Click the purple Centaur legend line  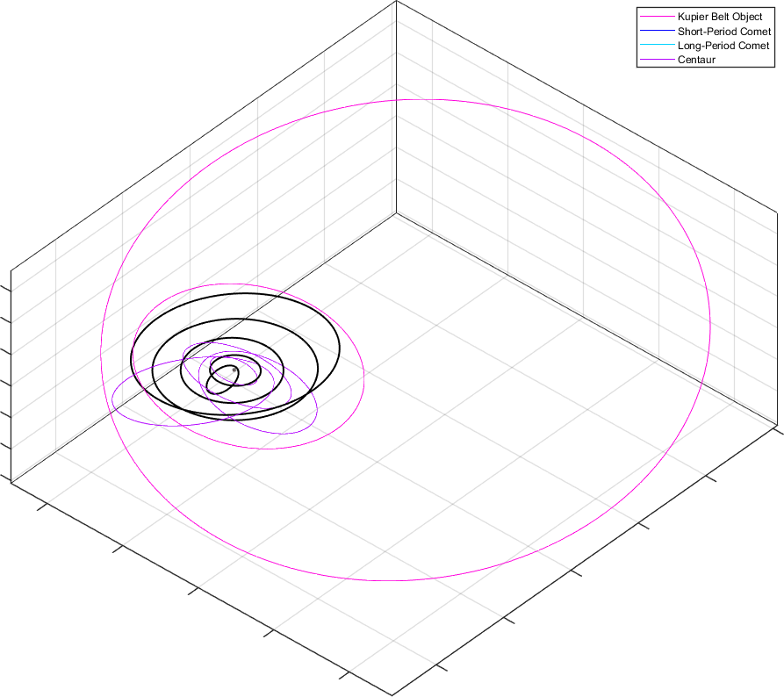658,60
